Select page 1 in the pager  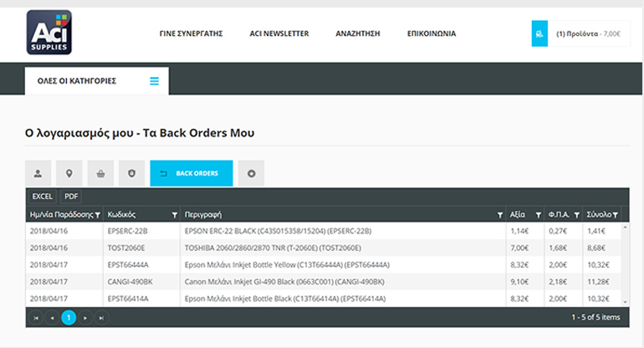point(69,317)
